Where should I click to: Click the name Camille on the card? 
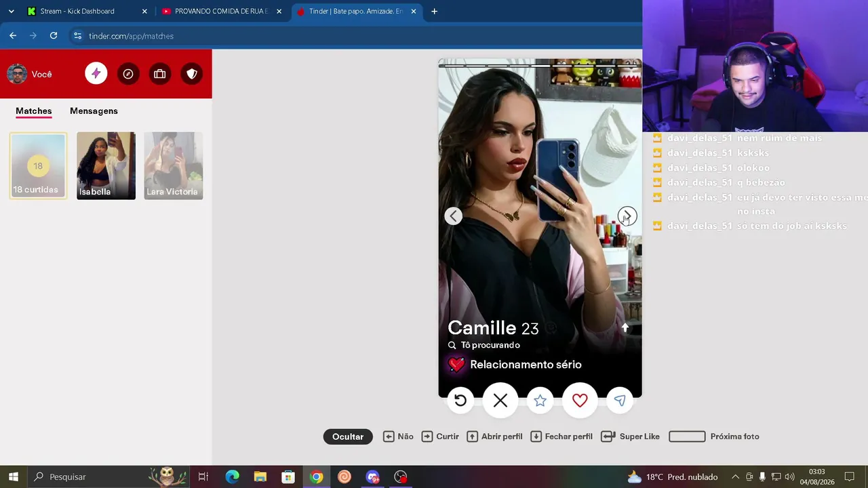tap(482, 328)
